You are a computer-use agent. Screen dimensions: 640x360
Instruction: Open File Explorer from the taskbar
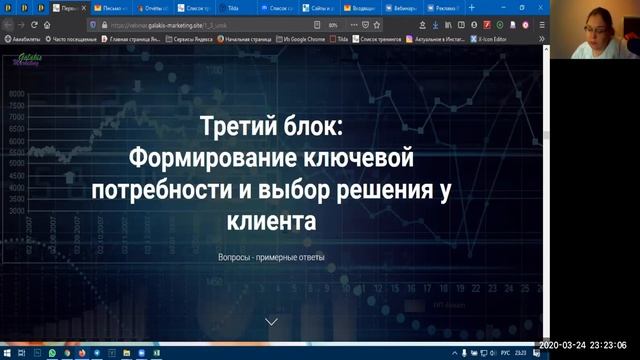(x=127, y=353)
